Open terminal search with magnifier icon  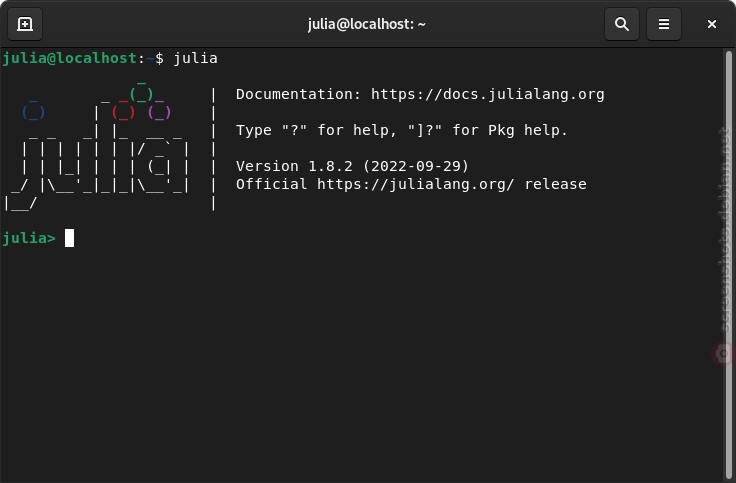coord(621,24)
